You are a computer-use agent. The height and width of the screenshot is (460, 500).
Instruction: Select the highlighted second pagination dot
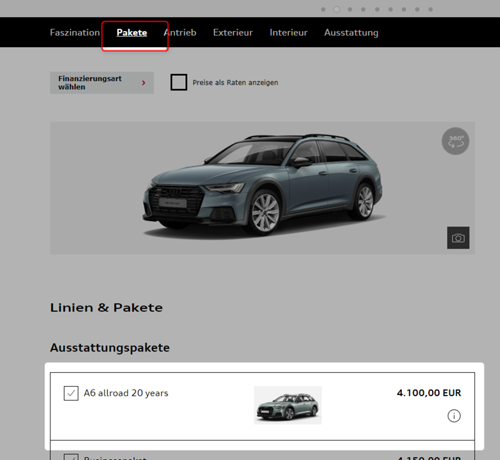[x=337, y=9]
